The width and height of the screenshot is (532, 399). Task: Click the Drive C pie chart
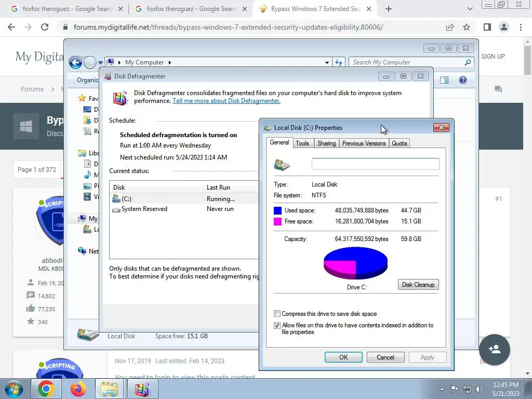355,263
